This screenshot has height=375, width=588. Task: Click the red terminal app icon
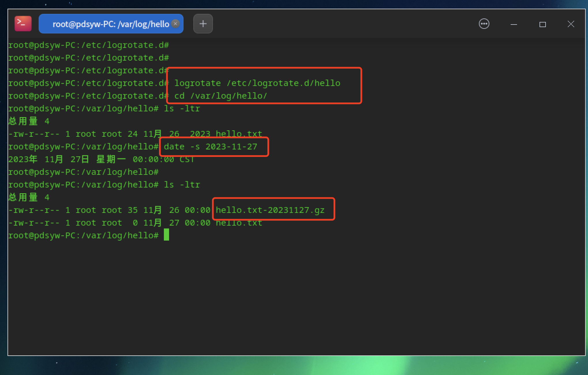pos(23,24)
